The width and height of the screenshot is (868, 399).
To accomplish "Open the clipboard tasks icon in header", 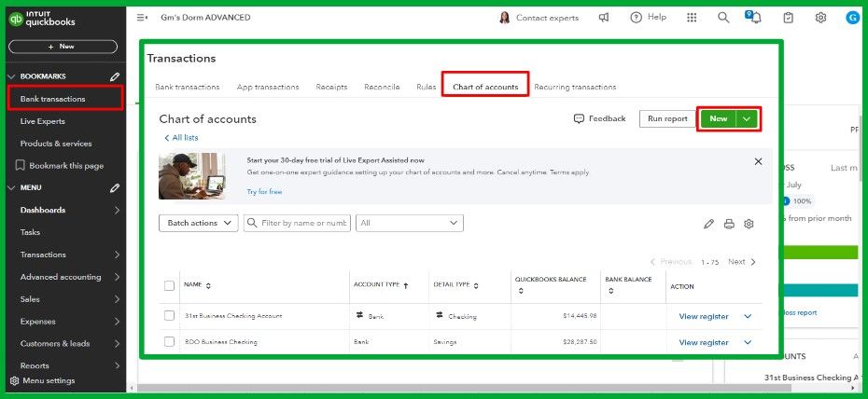I will [x=789, y=18].
